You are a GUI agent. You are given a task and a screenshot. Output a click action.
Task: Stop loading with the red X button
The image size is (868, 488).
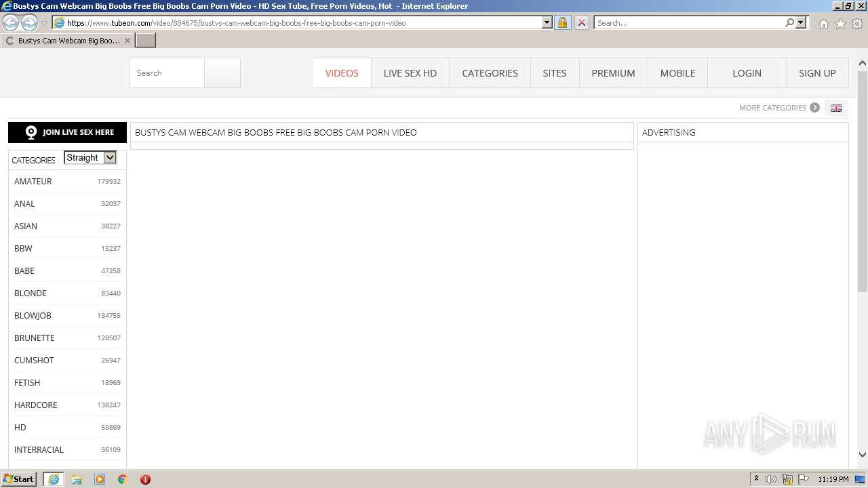[582, 22]
